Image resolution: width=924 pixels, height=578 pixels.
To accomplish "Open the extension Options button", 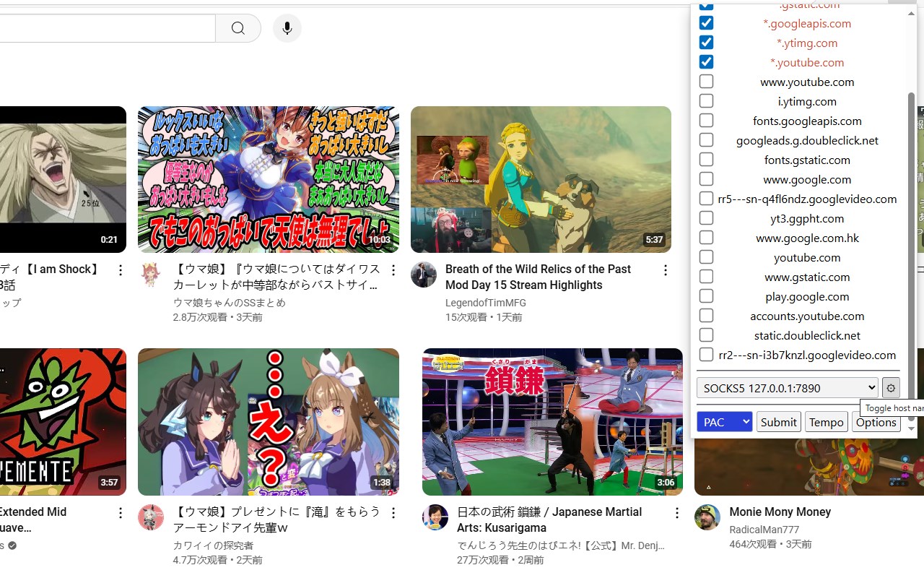I will click(x=876, y=422).
